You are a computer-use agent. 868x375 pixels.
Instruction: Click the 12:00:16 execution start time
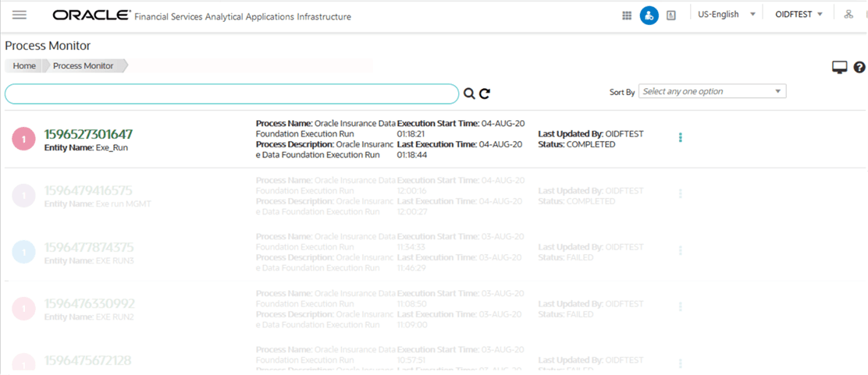click(x=411, y=190)
